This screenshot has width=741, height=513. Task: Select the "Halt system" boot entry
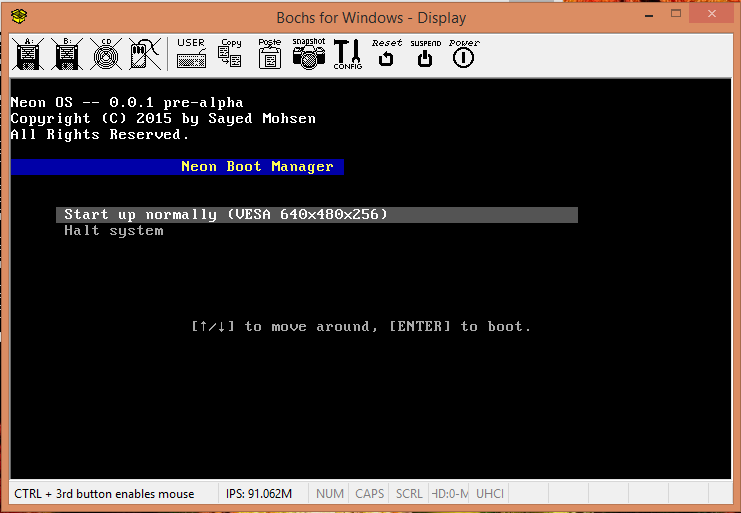point(114,231)
